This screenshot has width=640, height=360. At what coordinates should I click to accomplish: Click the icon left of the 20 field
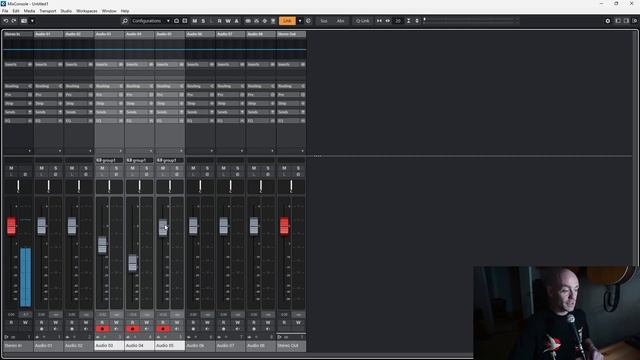[388, 21]
